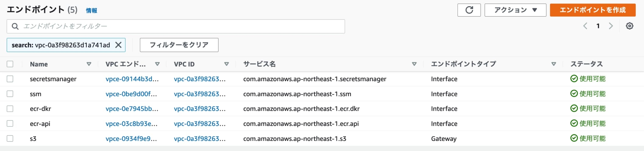The image size is (644, 151).
Task: Open the アクション dropdown menu
Action: click(x=515, y=10)
